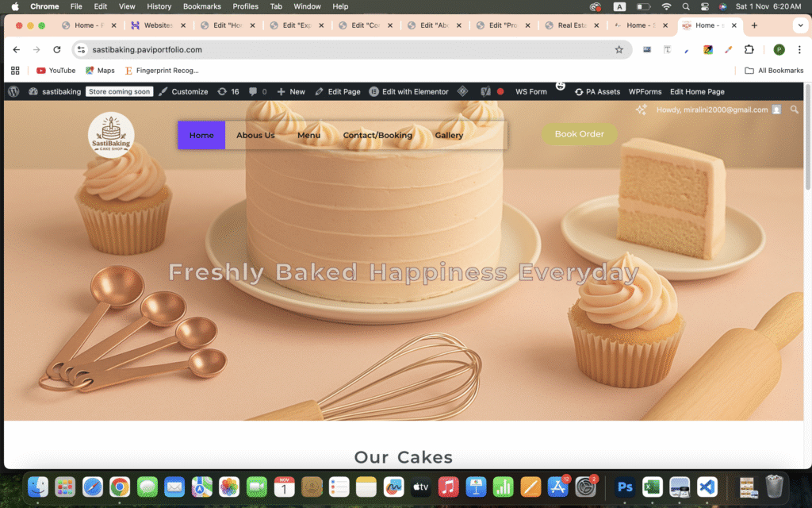Launch Photoshop from the dock
The image size is (812, 508).
tap(625, 487)
